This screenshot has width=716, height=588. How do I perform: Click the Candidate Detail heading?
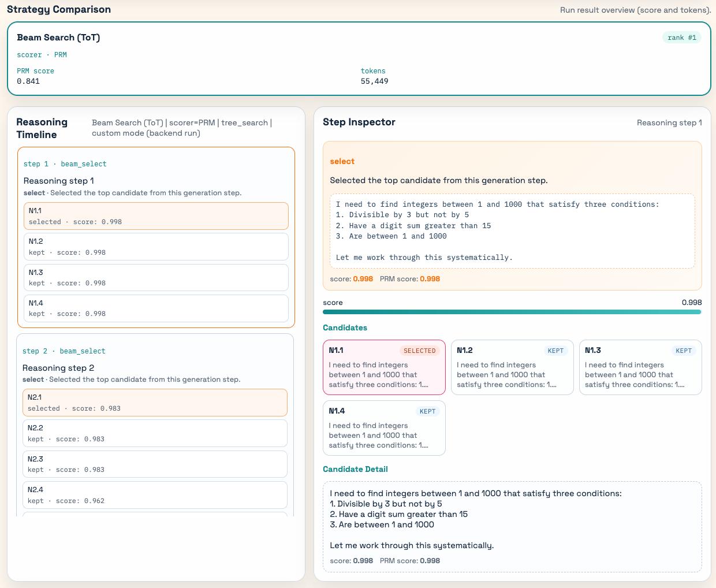pos(355,469)
